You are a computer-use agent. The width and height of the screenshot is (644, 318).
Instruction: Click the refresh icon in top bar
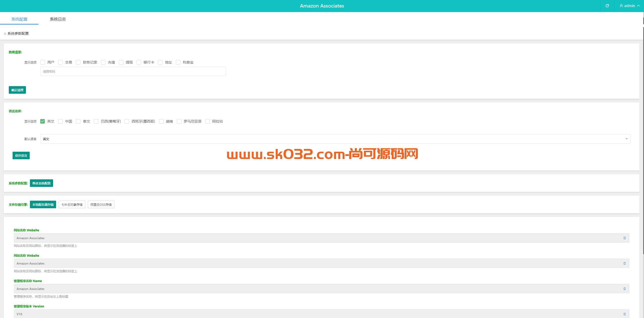[607, 6]
